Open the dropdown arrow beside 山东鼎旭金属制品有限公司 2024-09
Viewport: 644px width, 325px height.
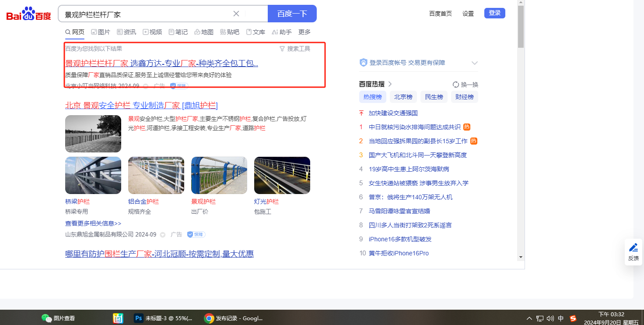pyautogui.click(x=163, y=235)
